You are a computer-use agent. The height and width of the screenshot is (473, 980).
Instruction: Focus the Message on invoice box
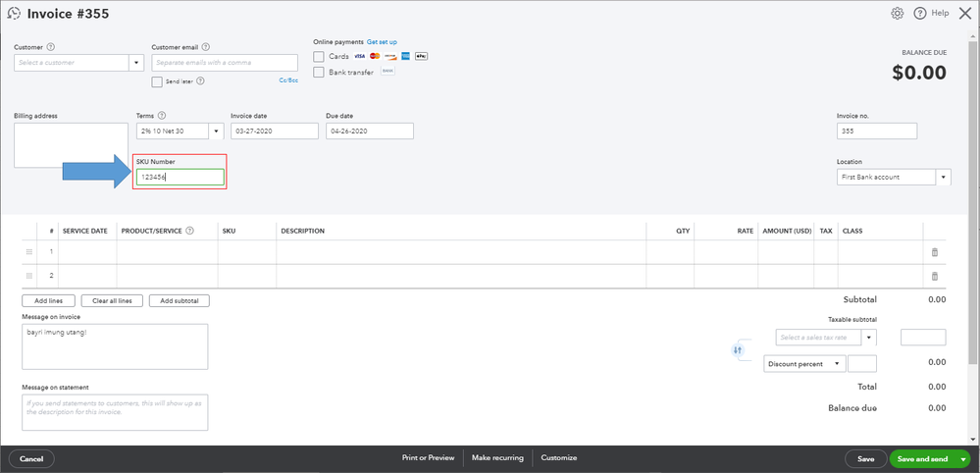coord(115,346)
